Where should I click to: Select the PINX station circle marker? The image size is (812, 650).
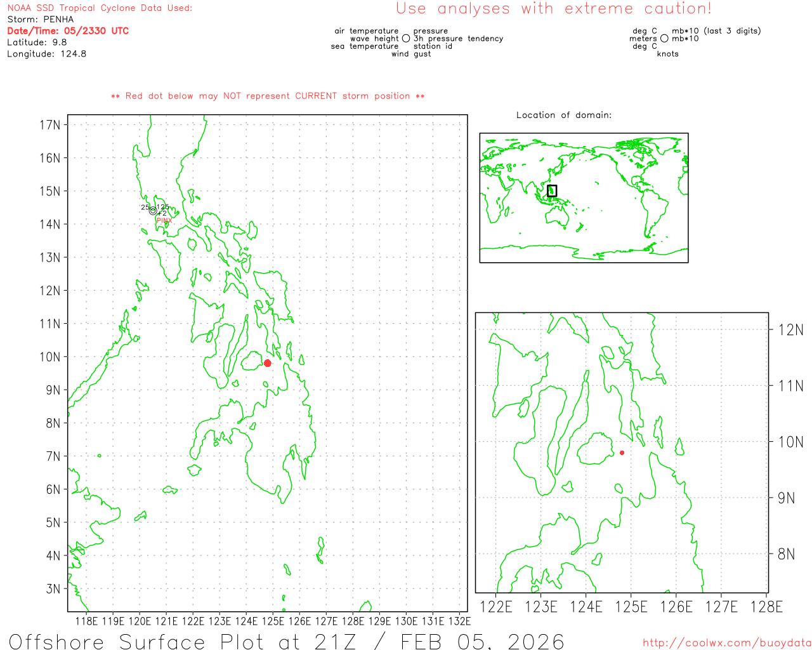[153, 211]
